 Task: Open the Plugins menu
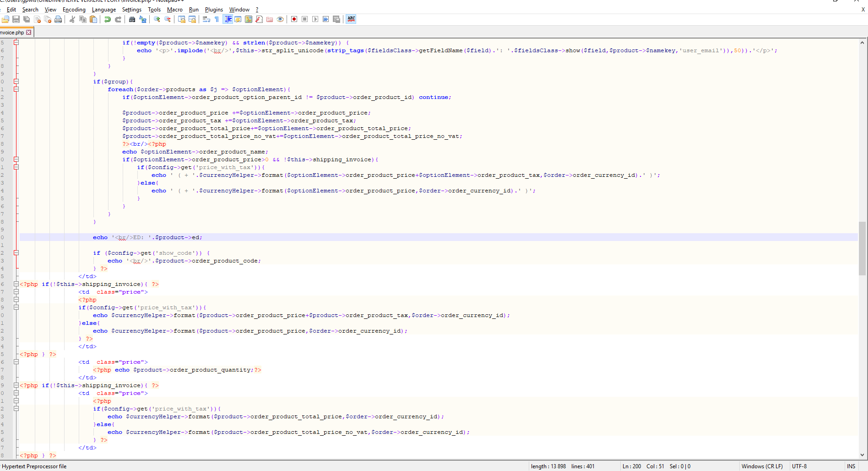pyautogui.click(x=214, y=10)
